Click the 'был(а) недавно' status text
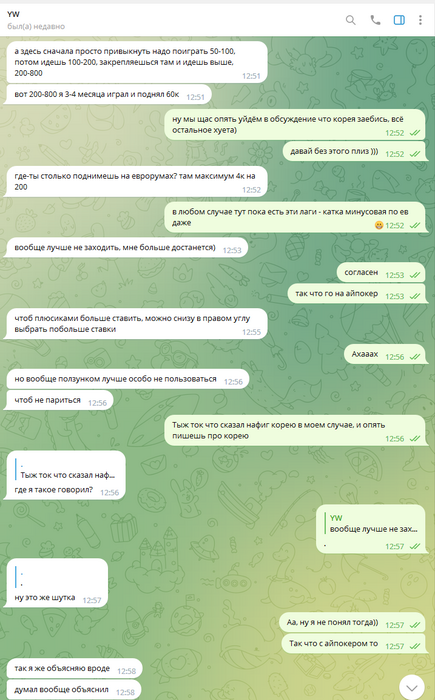The height and width of the screenshot is (700, 435). [x=36, y=26]
